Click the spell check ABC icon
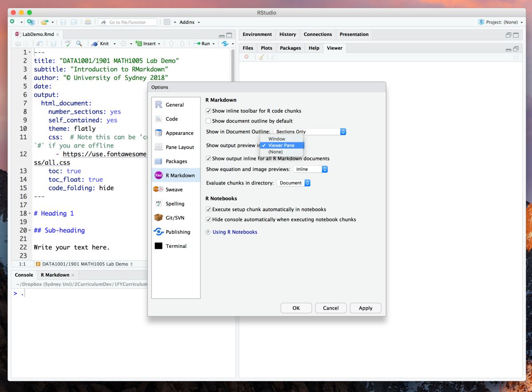Image resolution: width=532 pixels, height=392 pixels. 68,43
